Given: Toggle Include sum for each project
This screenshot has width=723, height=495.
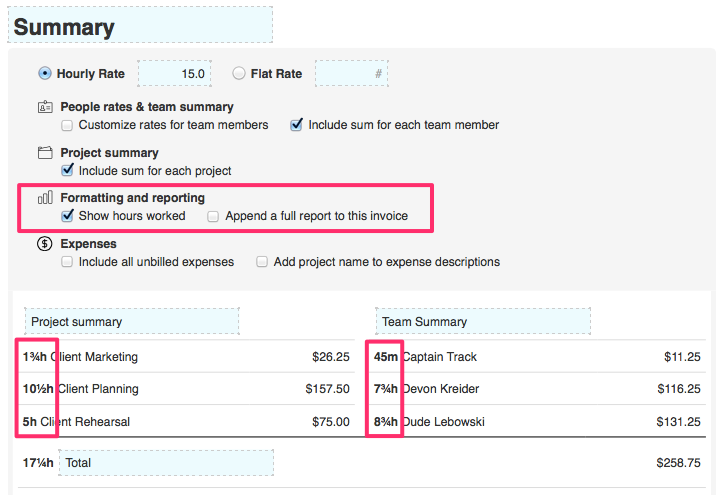Looking at the screenshot, I should (67, 171).
